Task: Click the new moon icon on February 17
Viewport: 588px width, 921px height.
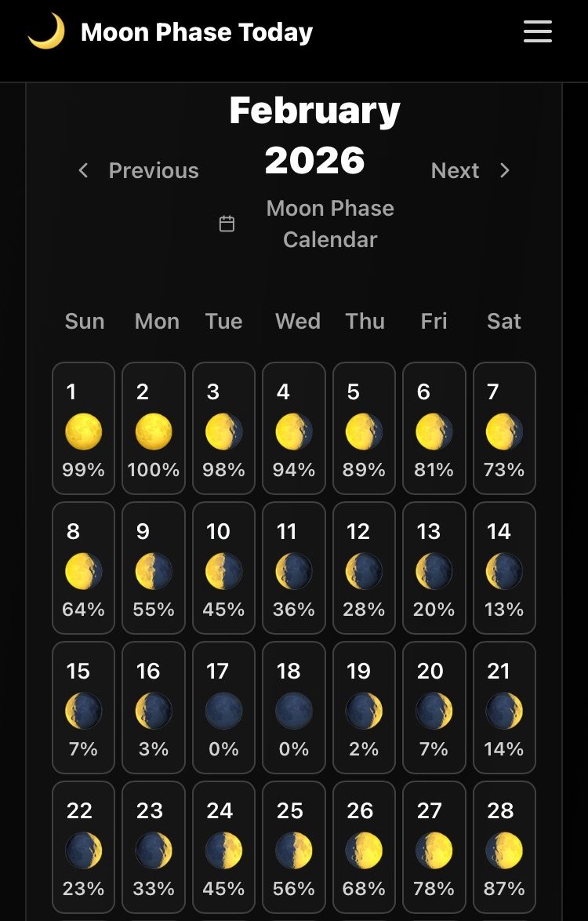Action: click(223, 710)
